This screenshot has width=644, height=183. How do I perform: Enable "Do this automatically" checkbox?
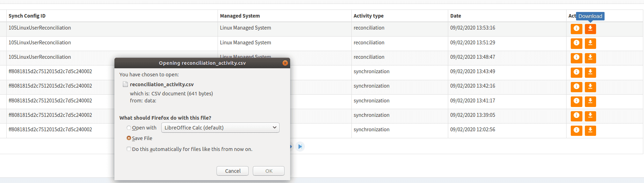(129, 149)
